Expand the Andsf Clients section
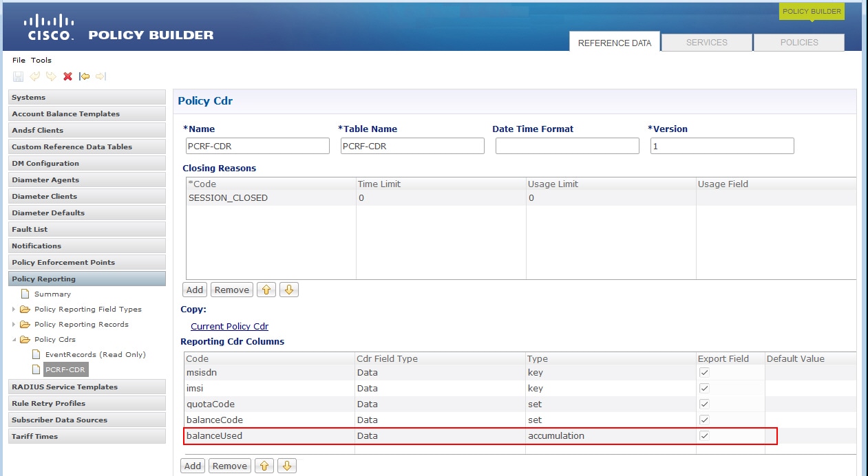This screenshot has height=476, width=868. (x=87, y=131)
